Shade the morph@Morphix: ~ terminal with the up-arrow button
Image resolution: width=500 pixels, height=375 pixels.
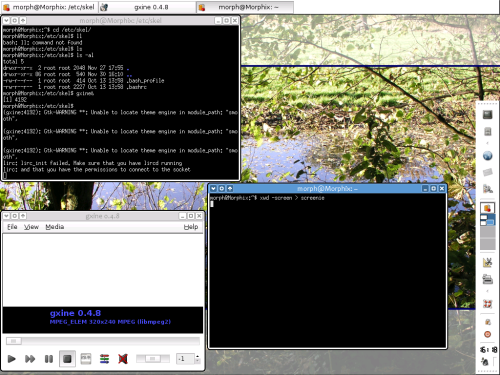tap(230, 188)
